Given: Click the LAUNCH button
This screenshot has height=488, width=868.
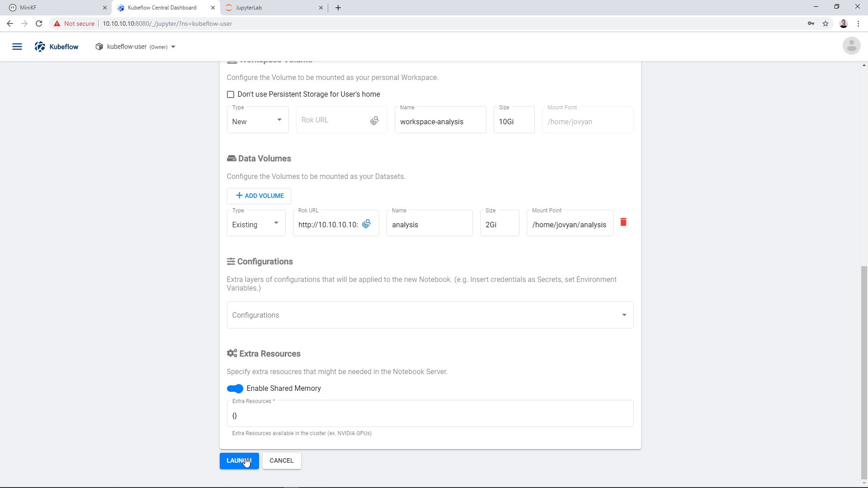Looking at the screenshot, I should pos(239,460).
